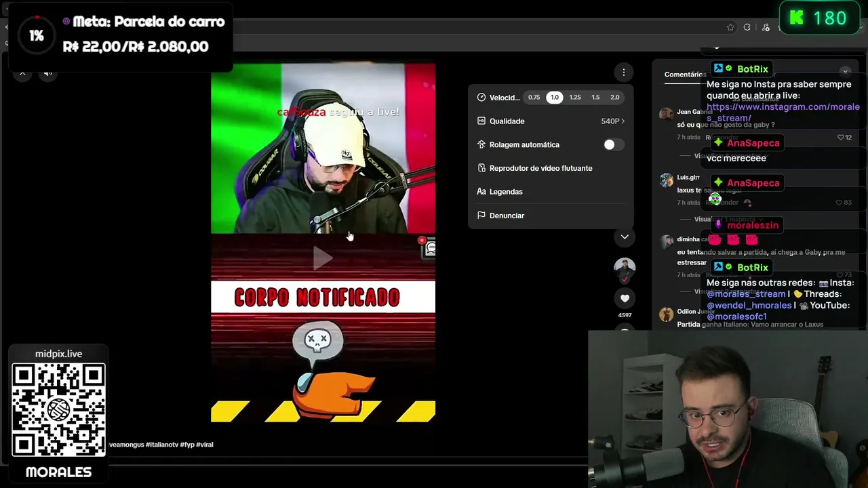Toggle the Rolagem automática switch
Viewport: 868px width, 488px height.
(613, 144)
